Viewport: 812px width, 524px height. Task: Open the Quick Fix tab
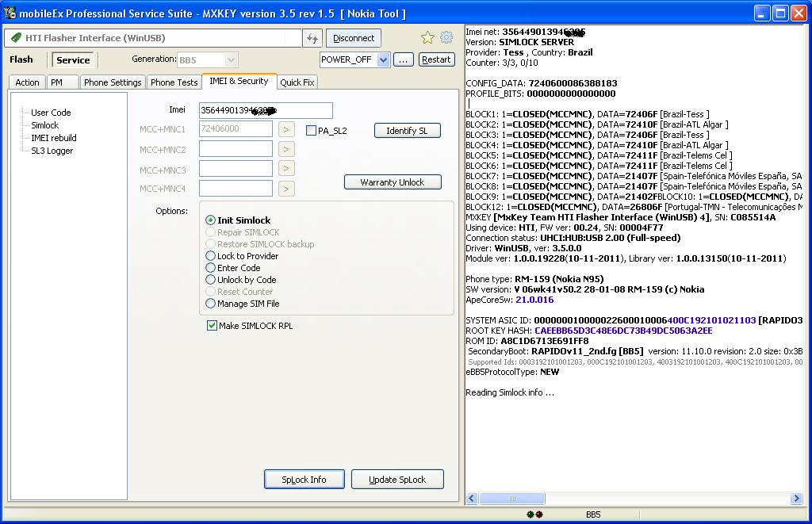click(297, 82)
